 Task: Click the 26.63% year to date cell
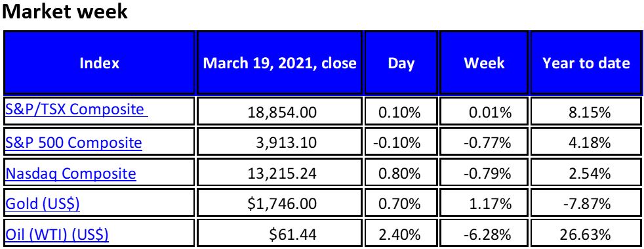click(x=586, y=235)
